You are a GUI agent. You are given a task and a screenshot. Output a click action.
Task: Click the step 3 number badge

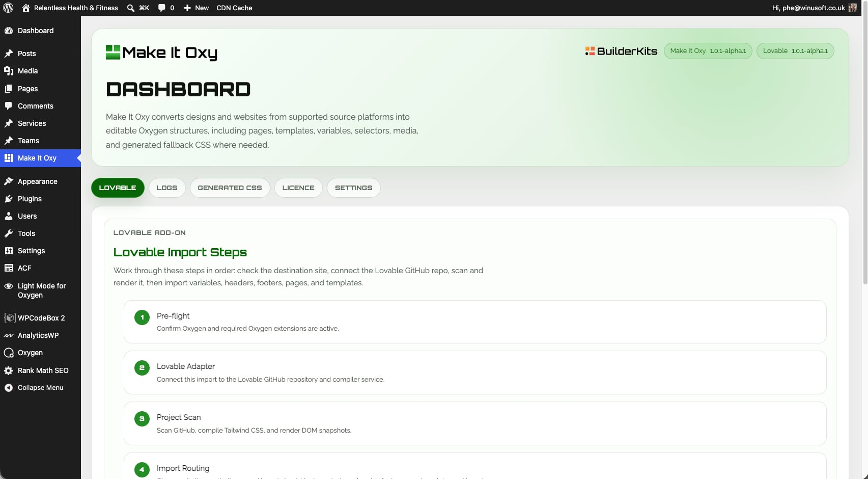click(142, 419)
